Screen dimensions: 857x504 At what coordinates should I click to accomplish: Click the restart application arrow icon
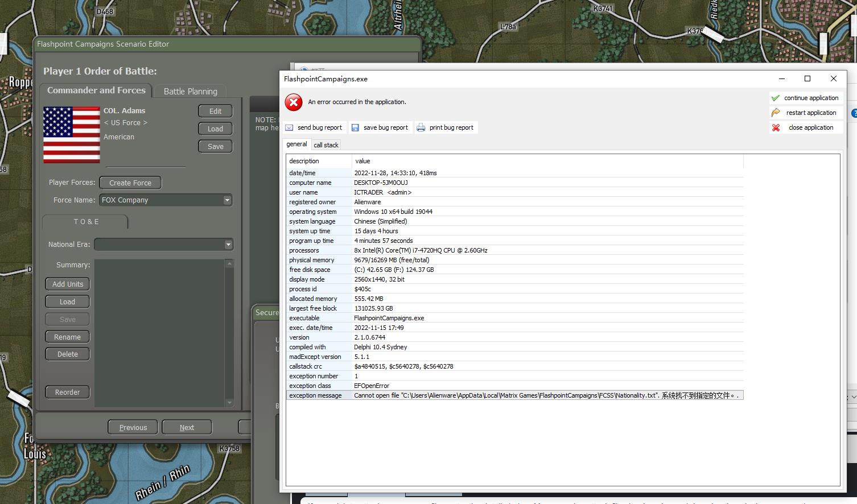776,113
